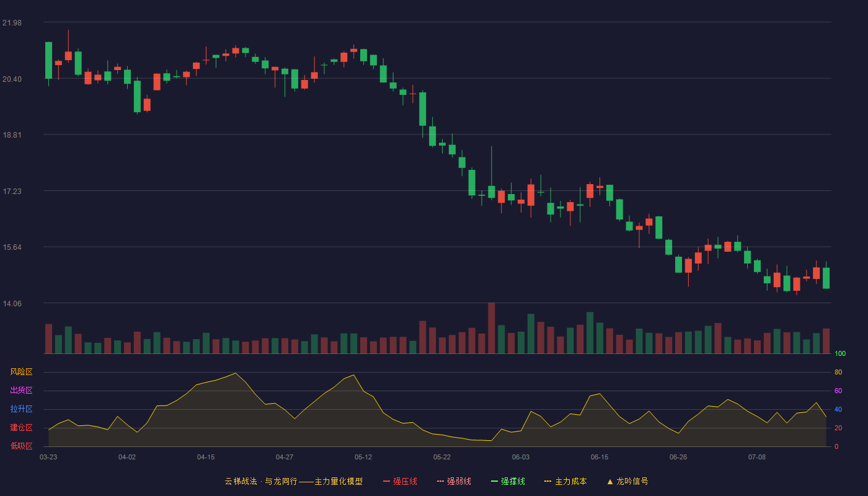Click the yellow dashed 主力成本 legend icon
Image resolution: width=868 pixels, height=496 pixels.
coord(547,481)
